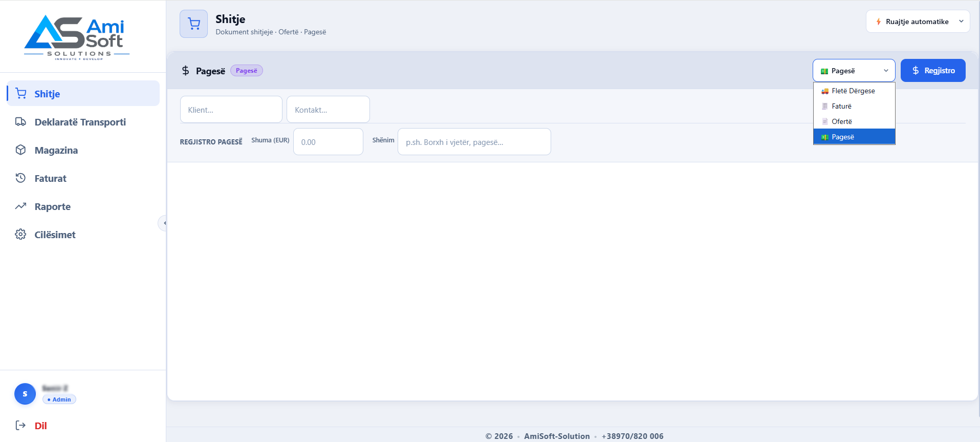Select Fletë Dërgese from the dropdown list
Screen dimensions: 980x442
tap(854, 91)
